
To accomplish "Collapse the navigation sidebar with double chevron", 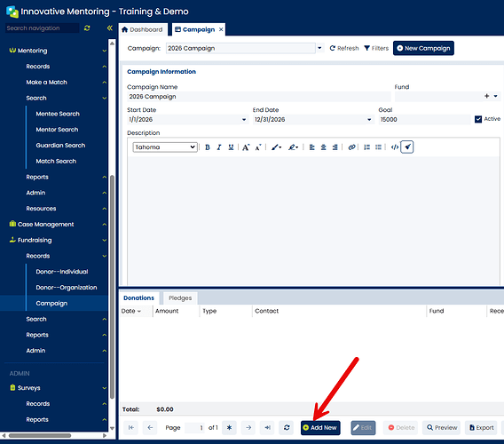I will pos(110,28).
